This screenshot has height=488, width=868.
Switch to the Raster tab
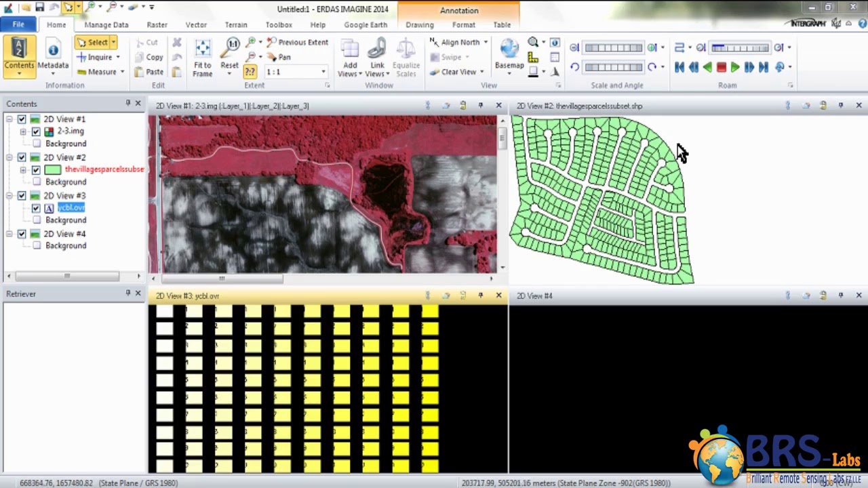pyautogui.click(x=157, y=24)
